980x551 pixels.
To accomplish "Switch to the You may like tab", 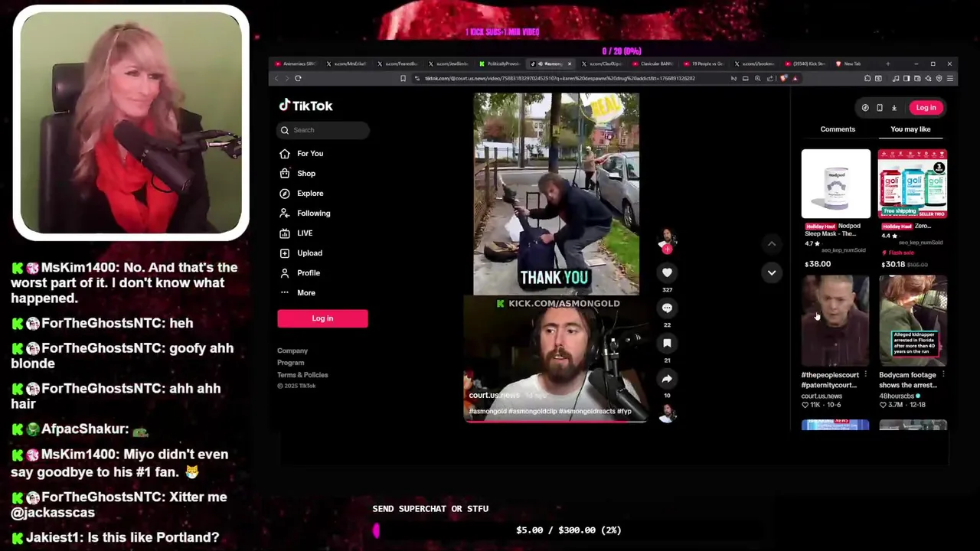I will [910, 129].
